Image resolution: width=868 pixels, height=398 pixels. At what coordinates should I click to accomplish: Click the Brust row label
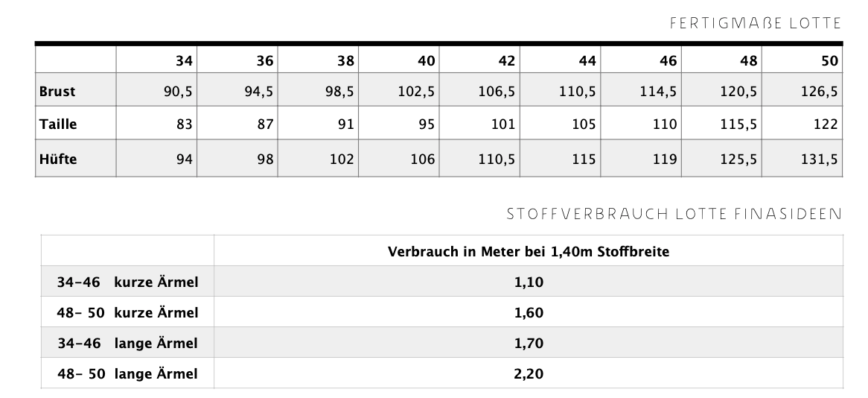point(57,92)
